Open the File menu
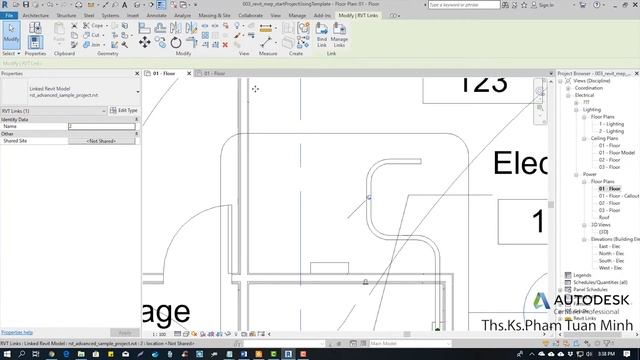640x360 pixels. 9,16
